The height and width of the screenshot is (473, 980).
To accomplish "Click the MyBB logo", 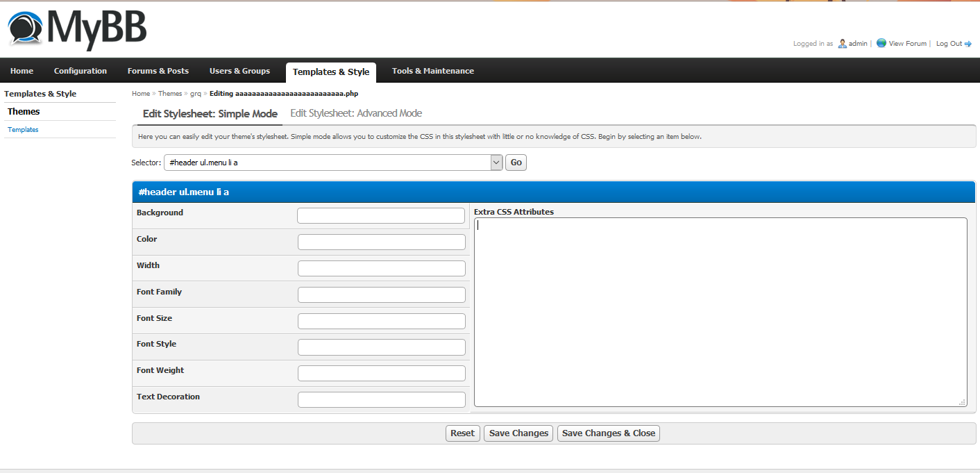I will click(77, 30).
